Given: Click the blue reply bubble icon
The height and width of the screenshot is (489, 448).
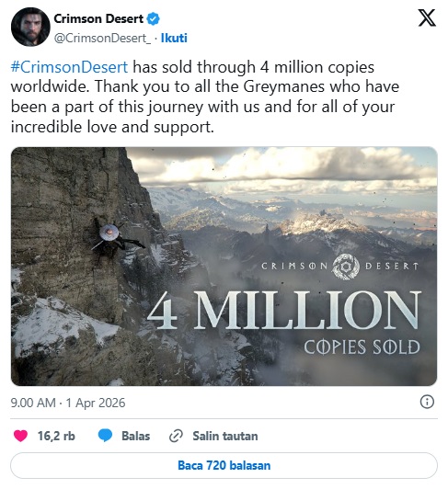Looking at the screenshot, I should 105,436.
